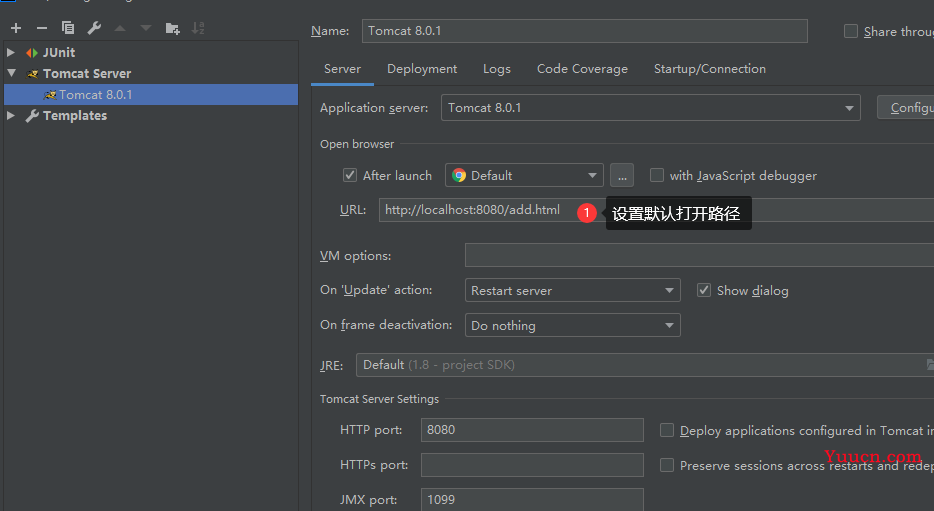This screenshot has height=511, width=934.
Task: Open the On 'Update' action dropdown
Action: click(572, 291)
